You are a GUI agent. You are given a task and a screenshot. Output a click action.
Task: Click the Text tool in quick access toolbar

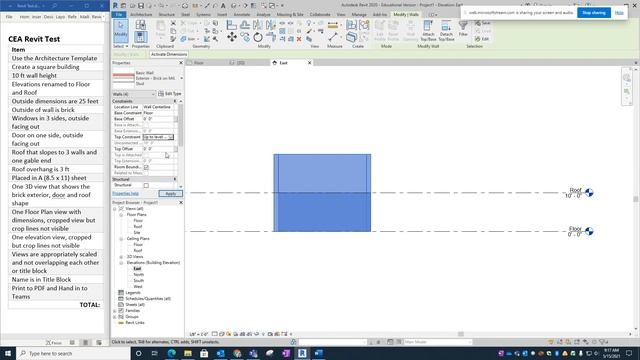[x=223, y=6]
